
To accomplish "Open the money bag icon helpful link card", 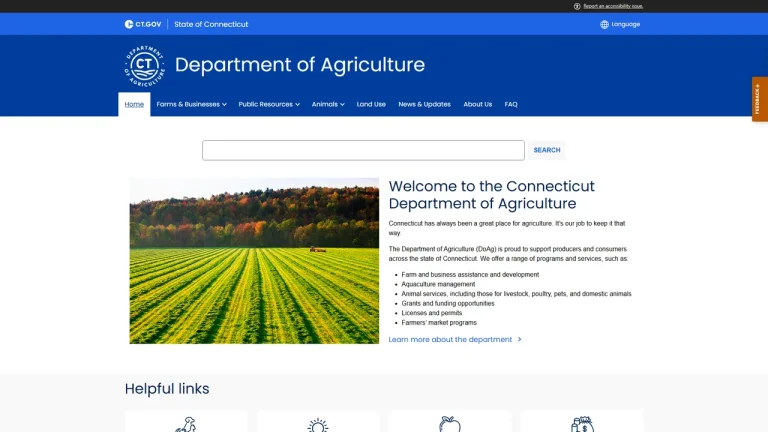I will click(x=582, y=422).
